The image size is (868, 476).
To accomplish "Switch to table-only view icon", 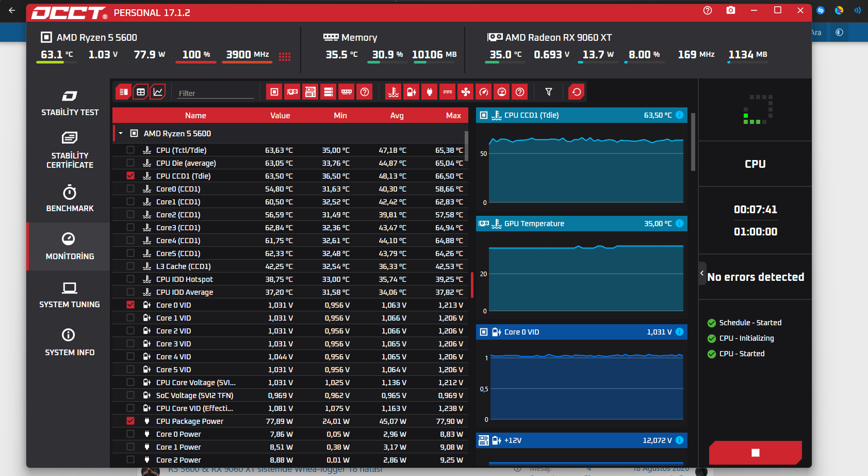I will tap(140, 92).
